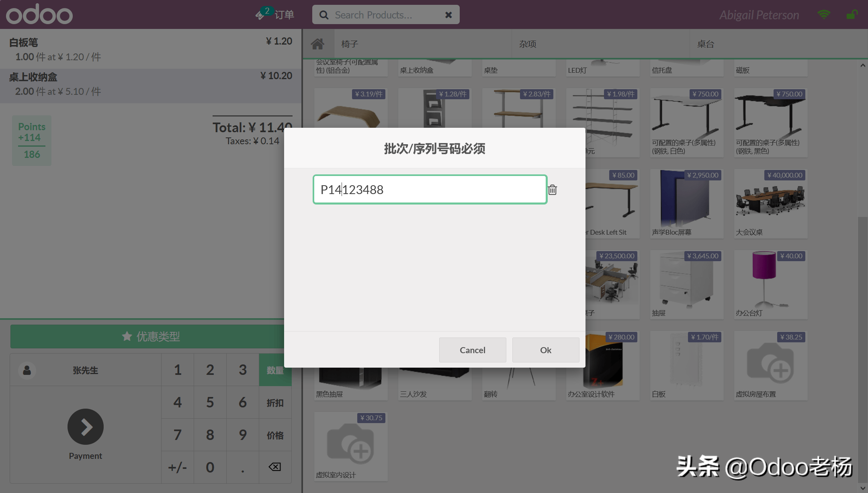Click the magnifier icon in Search Products
This screenshot has width=868, height=493.
click(x=324, y=14)
